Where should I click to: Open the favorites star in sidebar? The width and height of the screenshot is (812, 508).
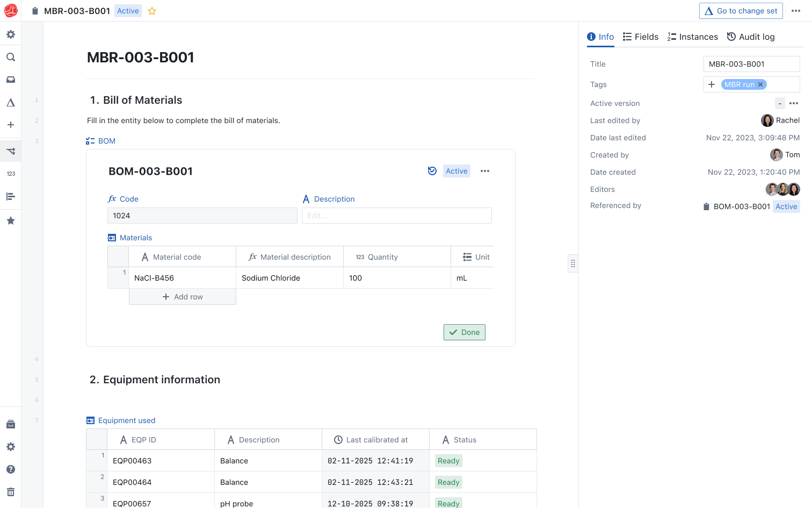point(10,221)
